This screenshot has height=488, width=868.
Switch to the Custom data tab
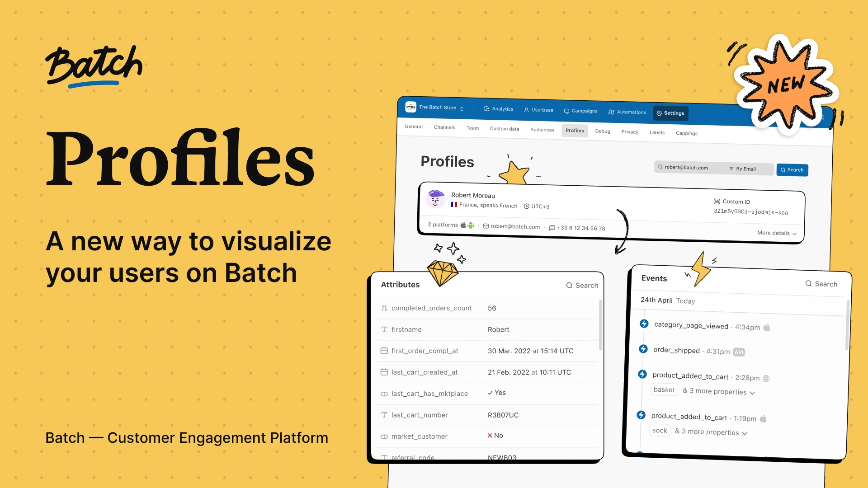505,129
